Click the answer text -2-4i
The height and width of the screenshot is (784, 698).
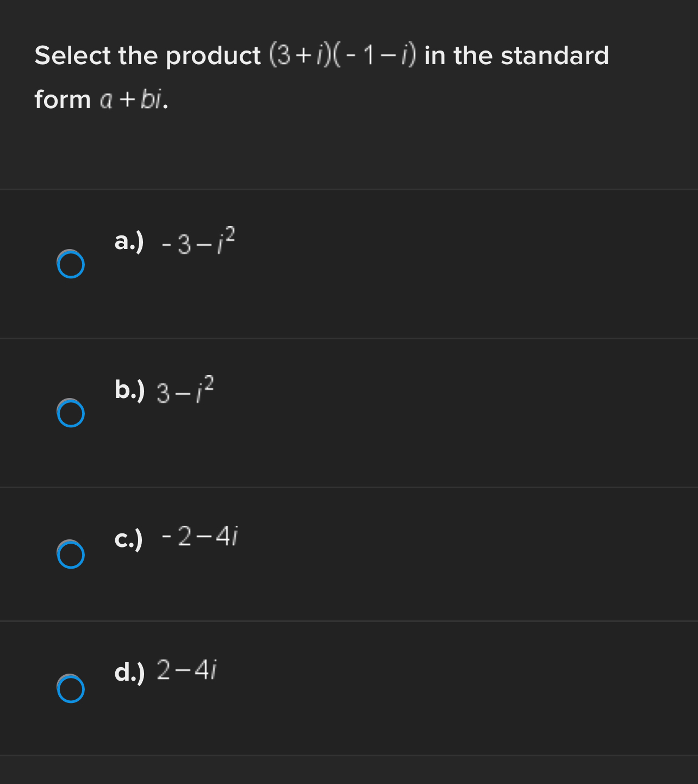(199, 538)
